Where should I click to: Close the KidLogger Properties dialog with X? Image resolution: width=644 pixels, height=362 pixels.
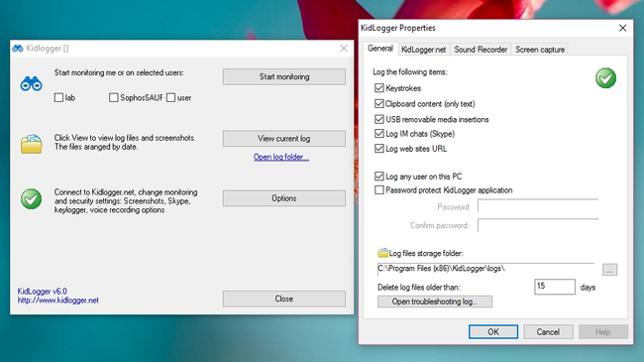point(622,28)
